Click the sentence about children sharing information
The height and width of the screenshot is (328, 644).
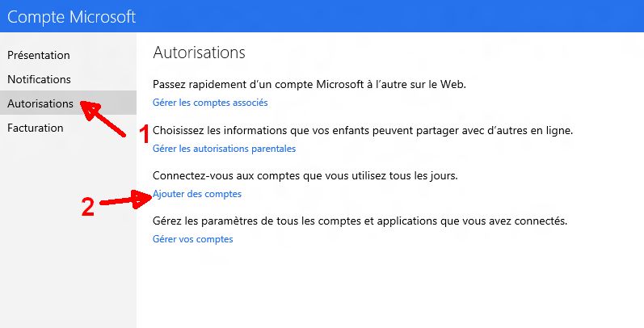[x=363, y=130]
